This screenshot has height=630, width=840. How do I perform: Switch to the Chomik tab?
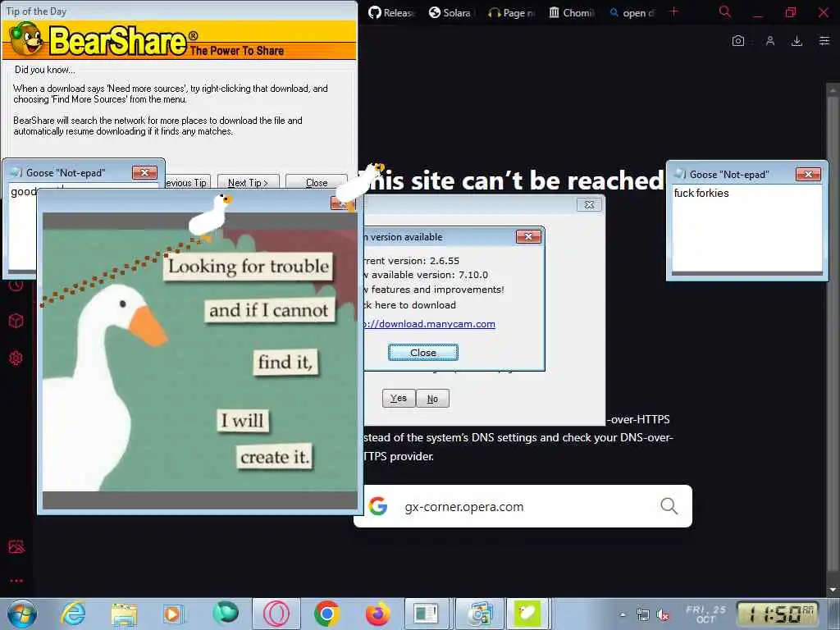573,12
